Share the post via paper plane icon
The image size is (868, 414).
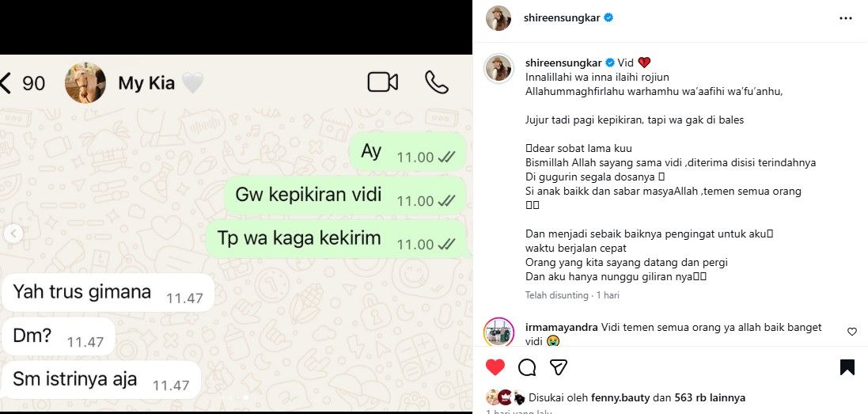tap(559, 367)
